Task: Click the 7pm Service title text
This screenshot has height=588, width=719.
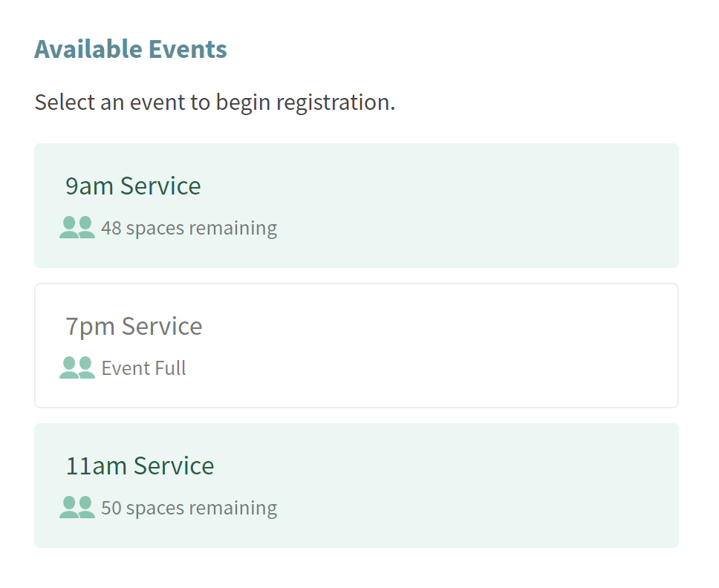Action: [134, 325]
